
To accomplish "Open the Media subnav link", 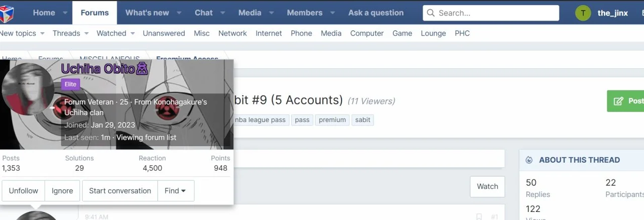I will click(331, 34).
